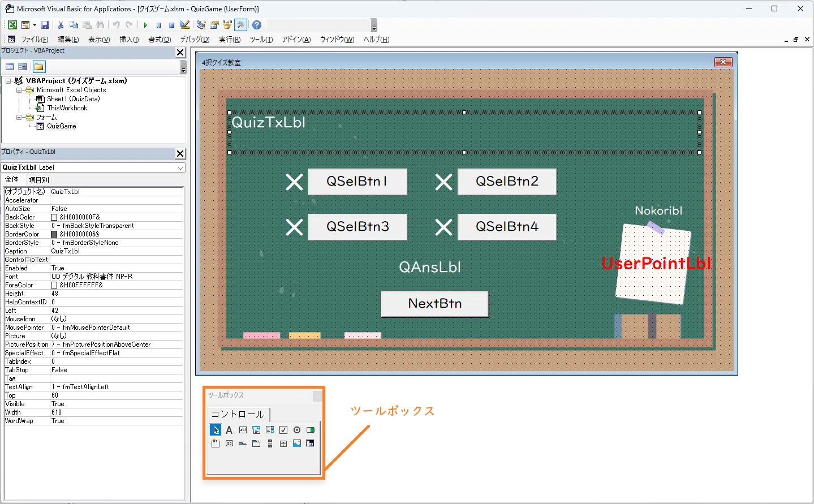Pick the Label control (A) in toolbox
This screenshot has height=504, width=814.
(x=229, y=430)
